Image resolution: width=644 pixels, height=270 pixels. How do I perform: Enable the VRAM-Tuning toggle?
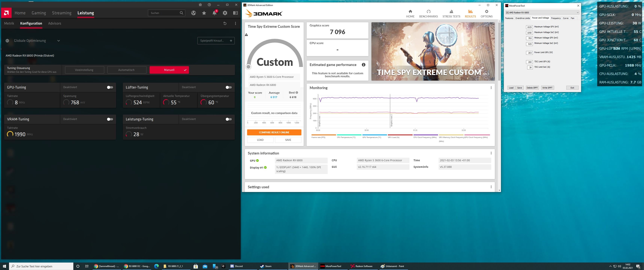(110, 119)
